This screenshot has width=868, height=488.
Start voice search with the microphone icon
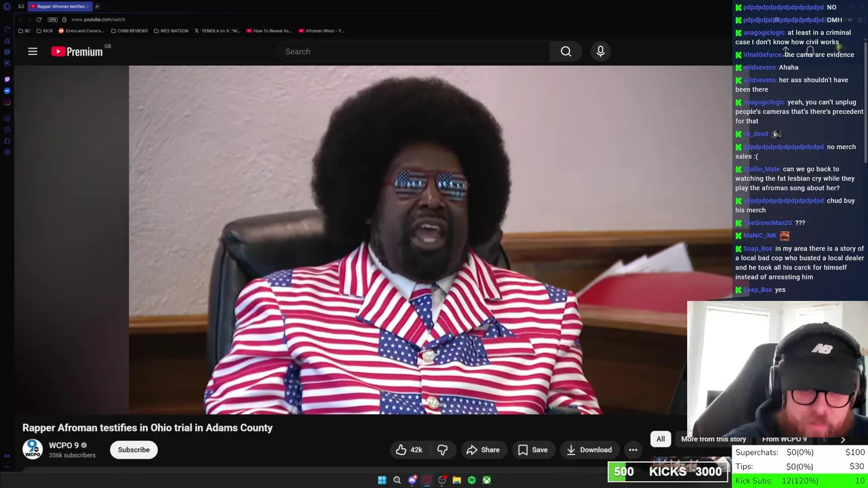click(600, 52)
